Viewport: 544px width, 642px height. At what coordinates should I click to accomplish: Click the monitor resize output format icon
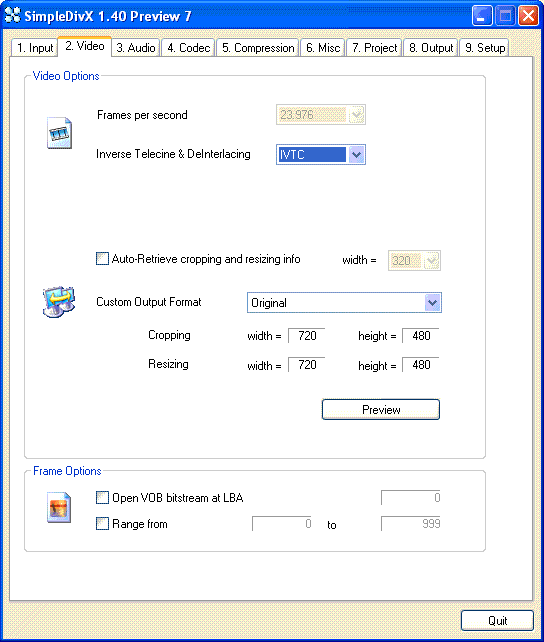coord(59,302)
